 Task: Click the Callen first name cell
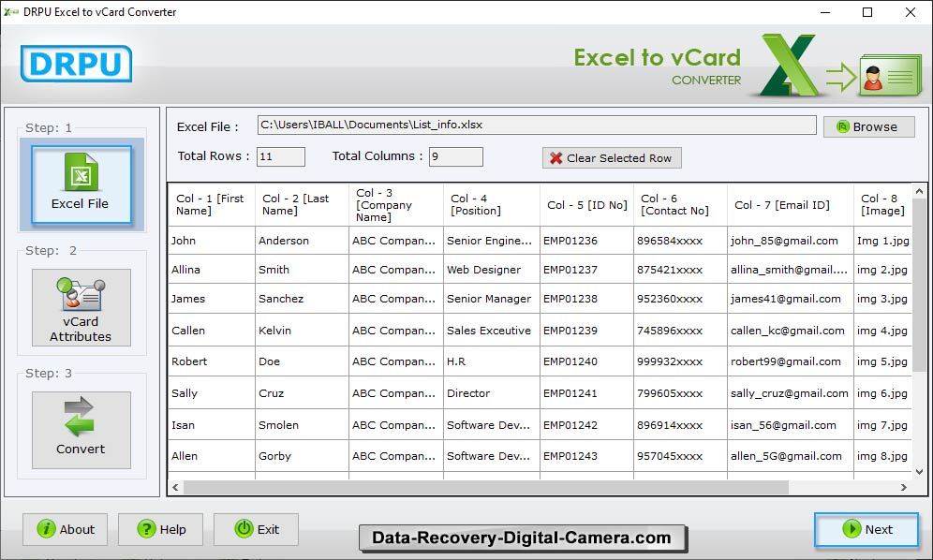click(211, 331)
